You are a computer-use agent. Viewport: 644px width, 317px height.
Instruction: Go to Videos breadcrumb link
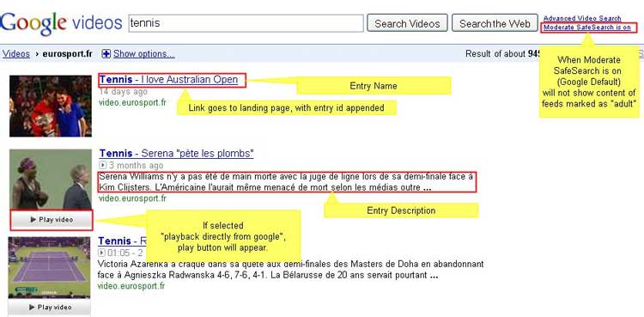point(16,54)
